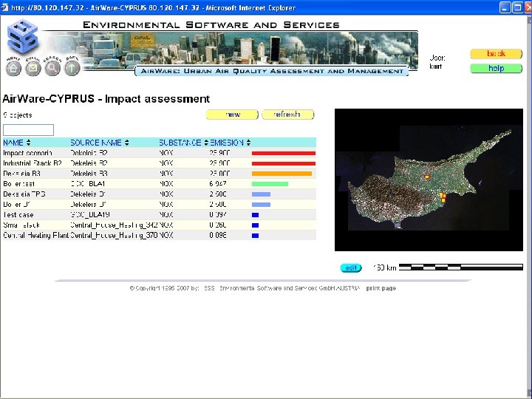Viewport: 532px width, 399px height.
Task: Select the Dekeleia B3 scenario name
Action: (x=21, y=174)
